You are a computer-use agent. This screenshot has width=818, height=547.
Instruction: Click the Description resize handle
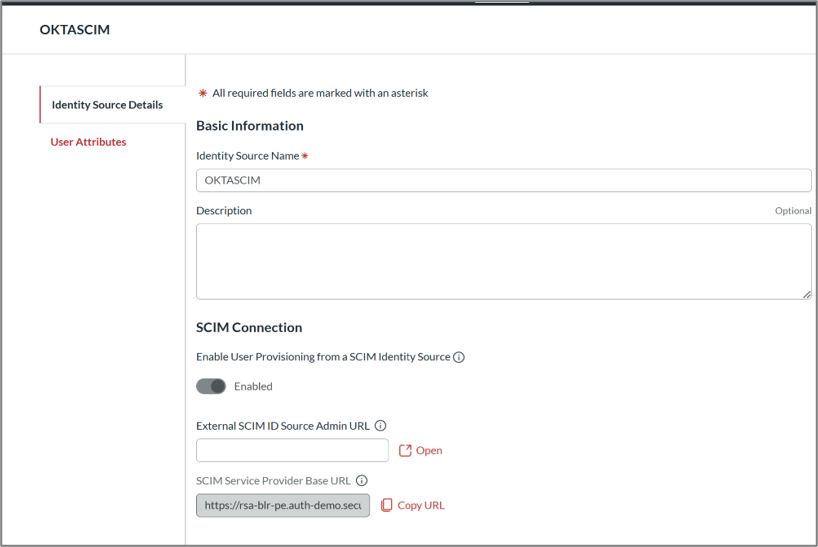click(x=807, y=295)
